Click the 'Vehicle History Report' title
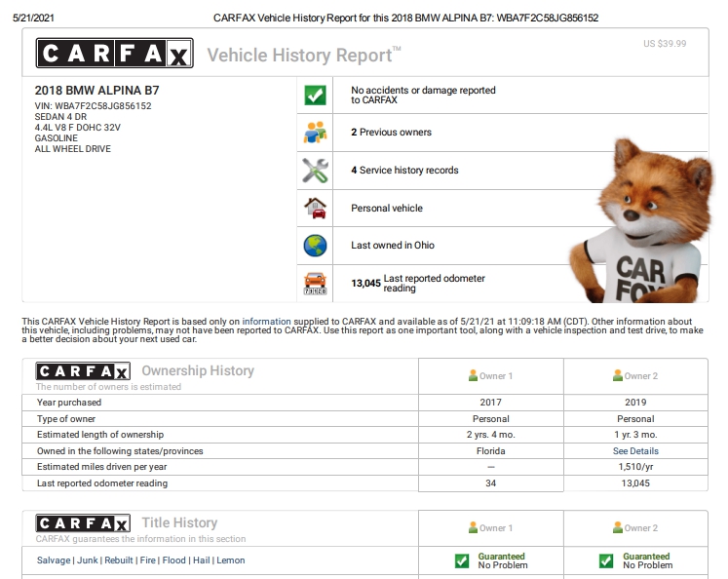 [x=304, y=55]
